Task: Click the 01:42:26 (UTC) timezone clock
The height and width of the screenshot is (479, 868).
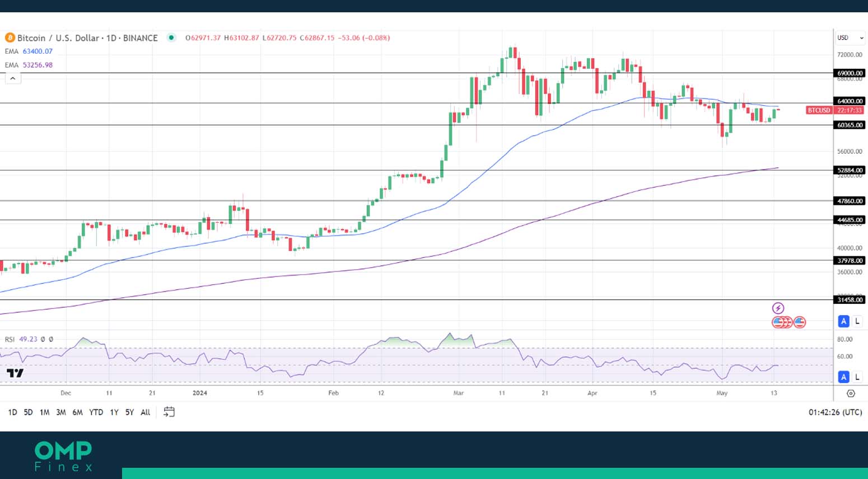Action: tap(835, 412)
